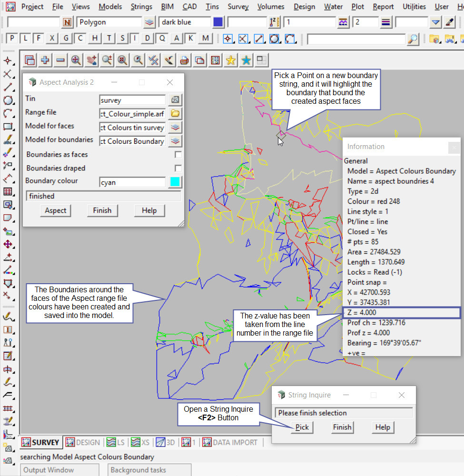Viewport: 464px width, 476px height.
Task: Enable the Boundaries as faces checkbox
Action: [178, 155]
